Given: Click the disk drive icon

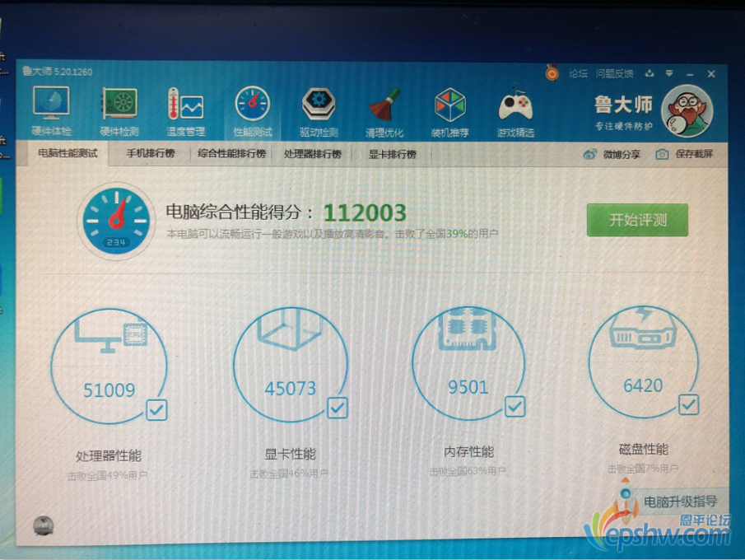Looking at the screenshot, I should click(x=643, y=328).
